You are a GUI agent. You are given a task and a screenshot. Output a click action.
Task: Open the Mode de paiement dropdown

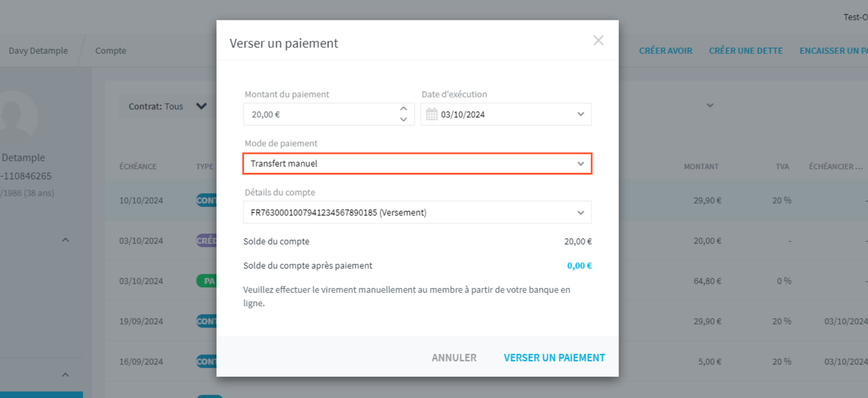[417, 164]
